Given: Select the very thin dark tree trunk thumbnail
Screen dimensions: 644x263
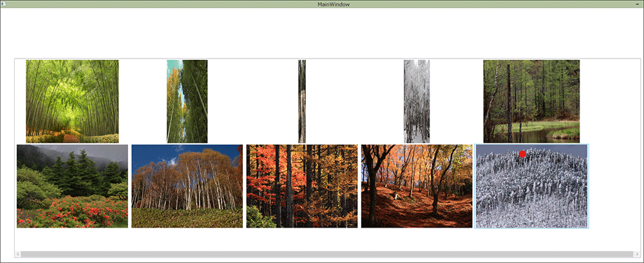Looking at the screenshot, I should pyautogui.click(x=302, y=102).
